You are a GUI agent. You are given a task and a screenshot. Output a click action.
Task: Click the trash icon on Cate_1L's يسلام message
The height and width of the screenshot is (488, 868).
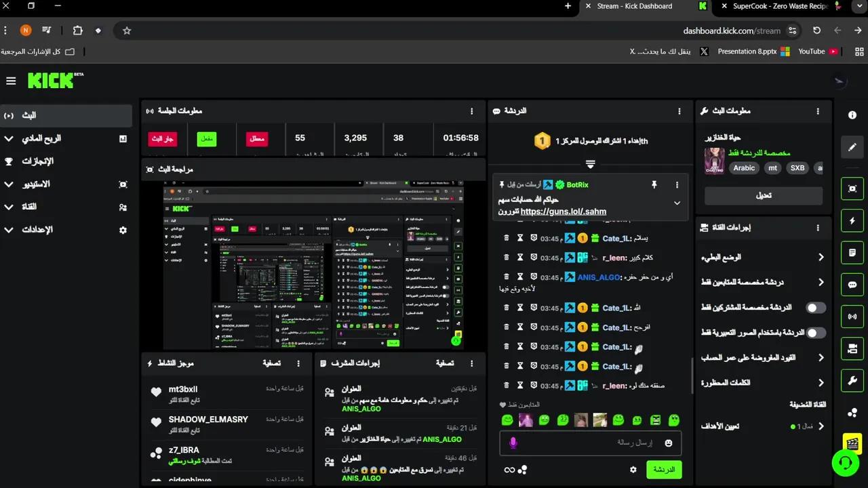point(506,238)
